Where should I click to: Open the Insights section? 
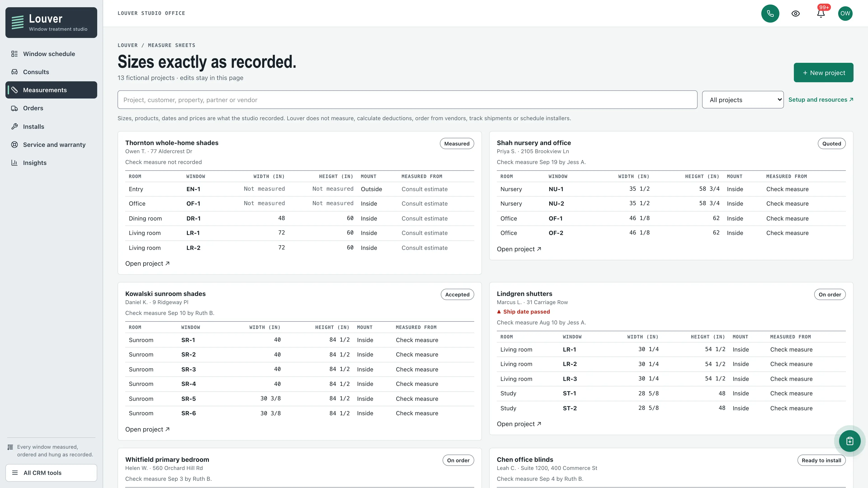click(51, 163)
